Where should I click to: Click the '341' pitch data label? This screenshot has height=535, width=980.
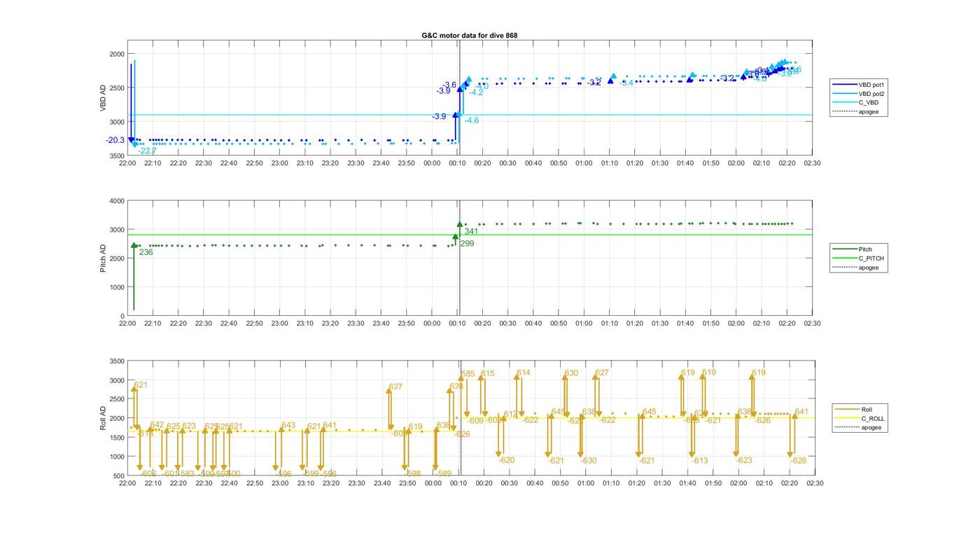[x=471, y=232]
